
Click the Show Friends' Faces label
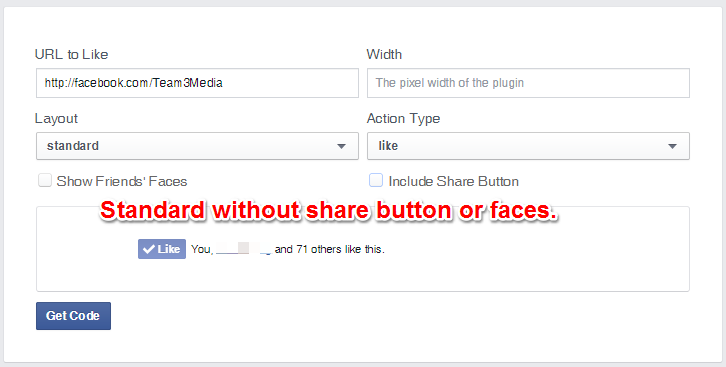coord(122,181)
